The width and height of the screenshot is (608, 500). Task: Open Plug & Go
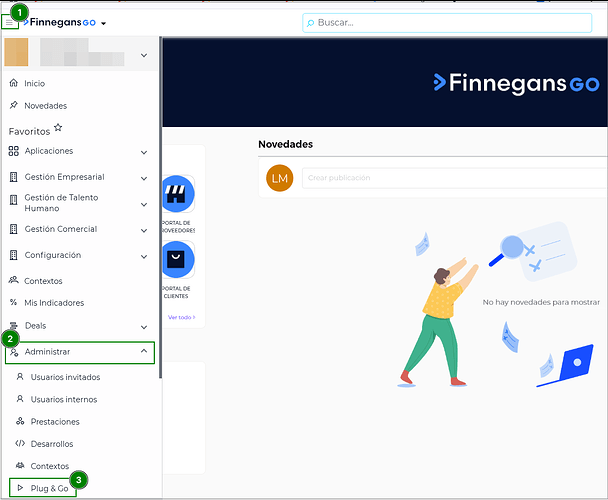[x=49, y=488]
